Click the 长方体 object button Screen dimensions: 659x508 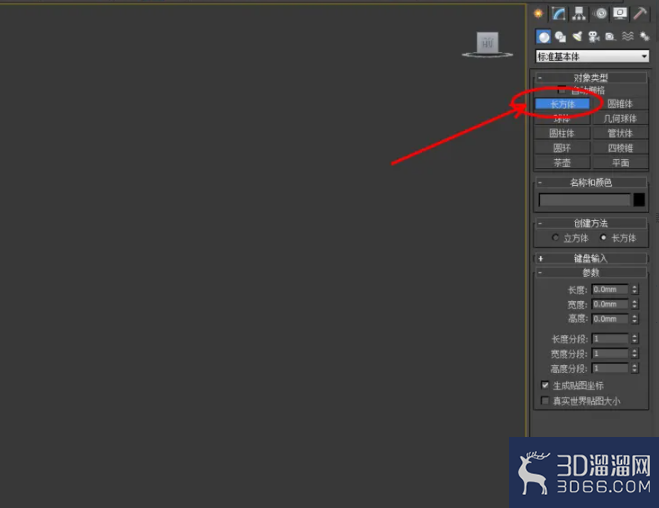tap(562, 104)
